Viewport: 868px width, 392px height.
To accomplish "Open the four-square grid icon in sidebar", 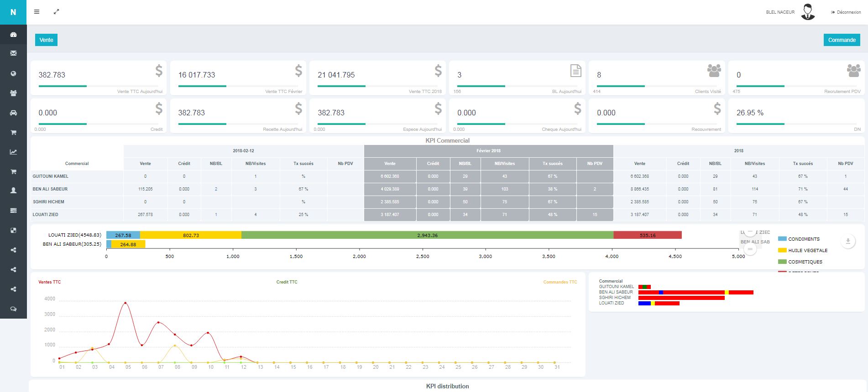I will pos(13,230).
